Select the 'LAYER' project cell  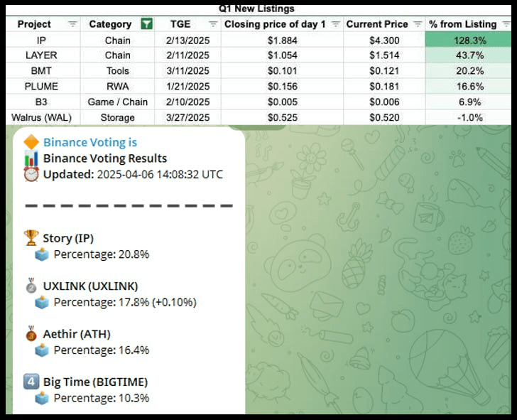tap(43, 55)
